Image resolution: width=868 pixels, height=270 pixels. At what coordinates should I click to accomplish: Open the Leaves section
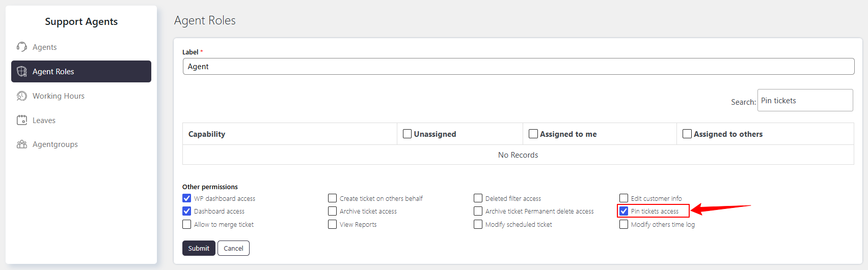click(81, 120)
